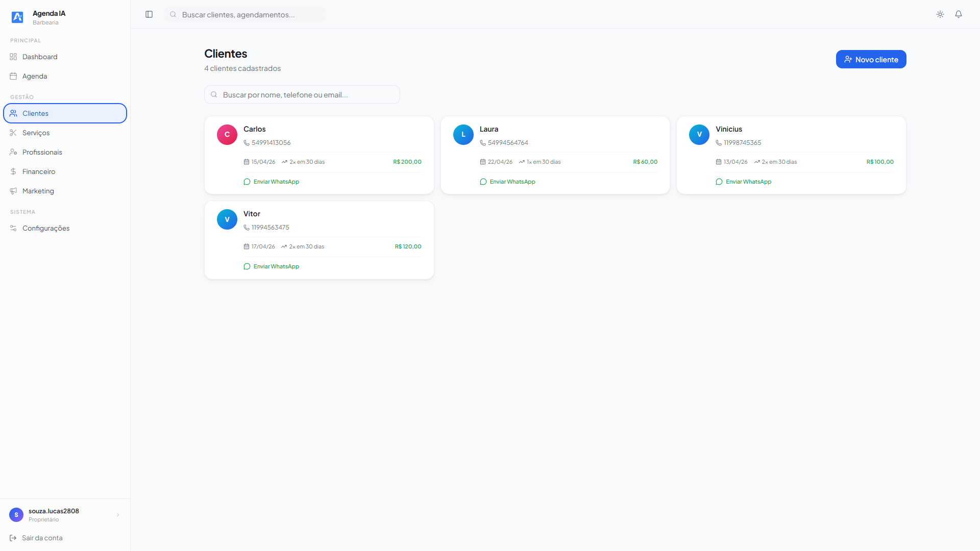Viewport: 980px width, 551px height.
Task: Click the R$ 120,00 amount
Action: tap(408, 246)
